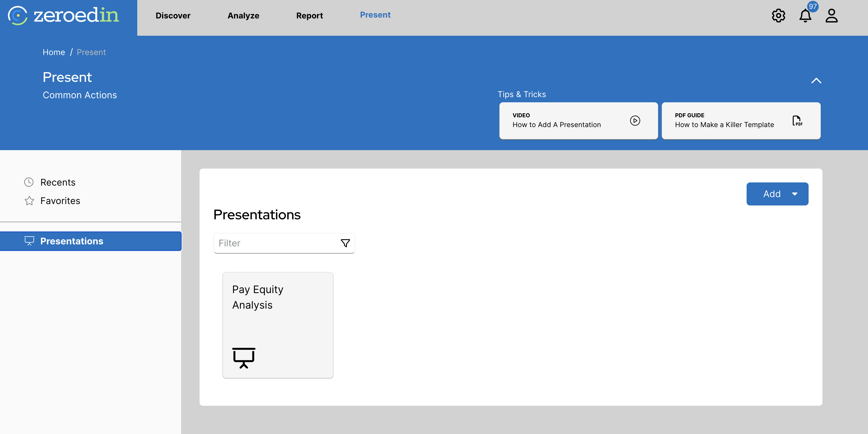Click the Recents clock icon
868x434 pixels.
pos(29,182)
